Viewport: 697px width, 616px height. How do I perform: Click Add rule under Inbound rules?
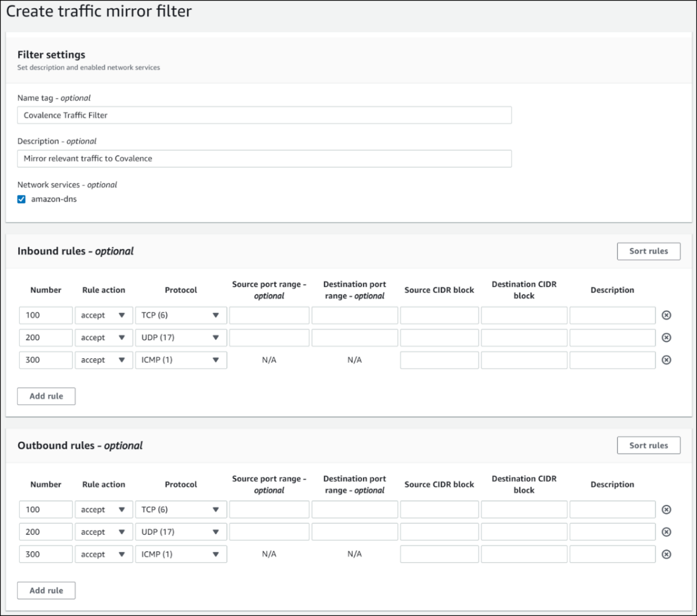click(x=46, y=396)
